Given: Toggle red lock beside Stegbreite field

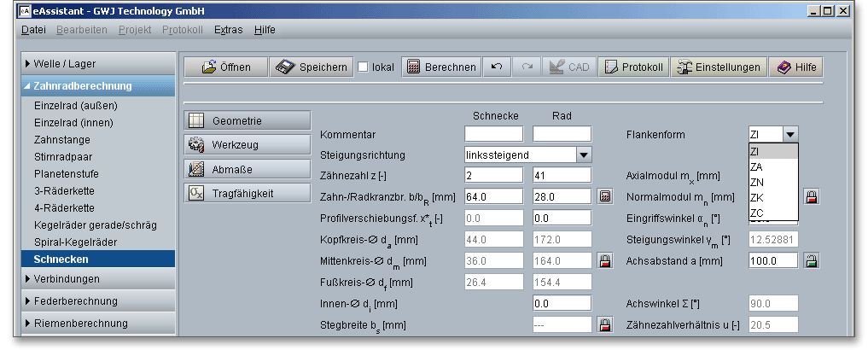Looking at the screenshot, I should click(605, 324).
